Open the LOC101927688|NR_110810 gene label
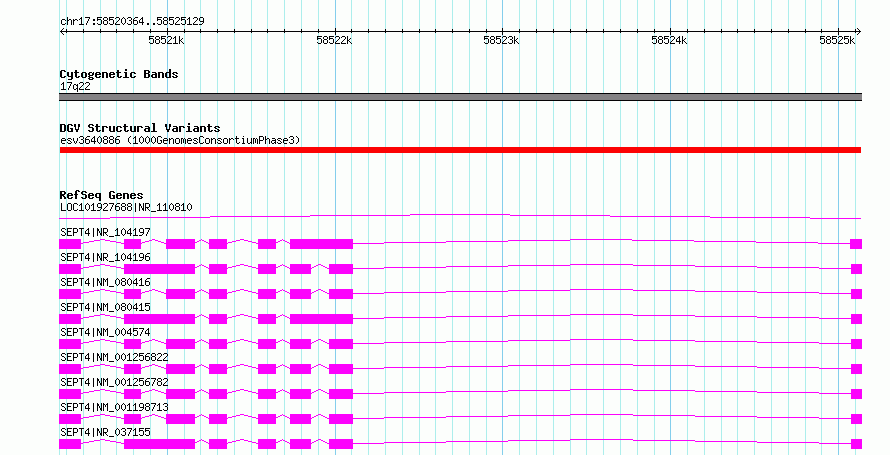This screenshot has width=890, height=455. pyautogui.click(x=126, y=208)
